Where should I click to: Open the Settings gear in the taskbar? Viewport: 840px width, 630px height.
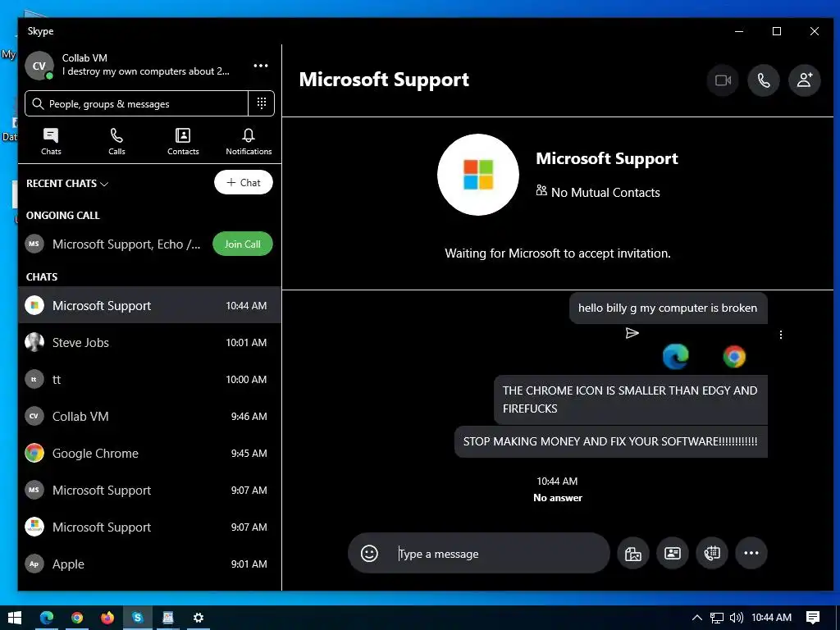199,618
